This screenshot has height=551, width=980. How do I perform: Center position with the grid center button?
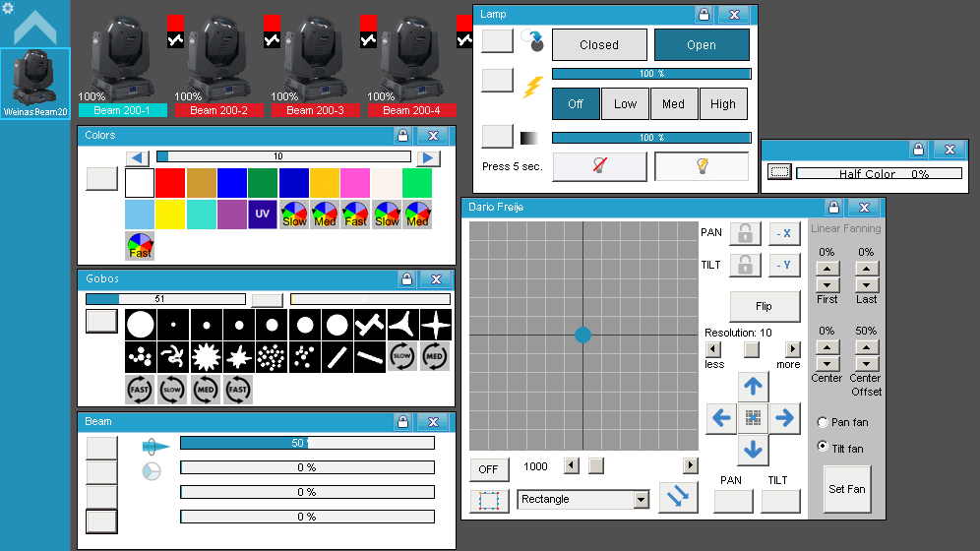[753, 418]
